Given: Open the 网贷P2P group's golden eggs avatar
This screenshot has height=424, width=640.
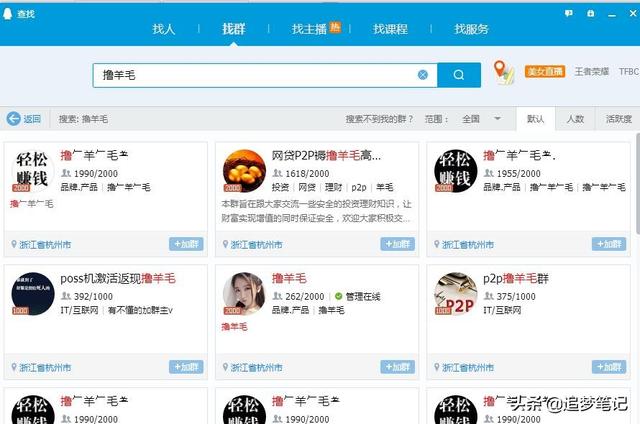Looking at the screenshot, I should point(243,171).
